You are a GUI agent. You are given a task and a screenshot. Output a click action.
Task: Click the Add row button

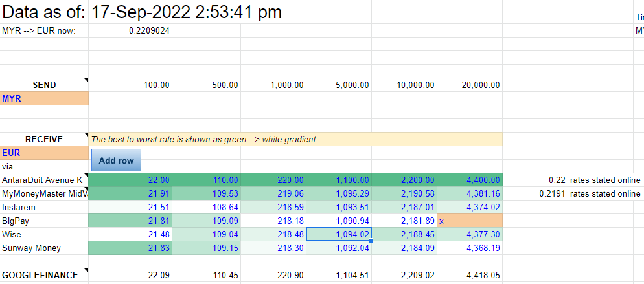point(116,160)
